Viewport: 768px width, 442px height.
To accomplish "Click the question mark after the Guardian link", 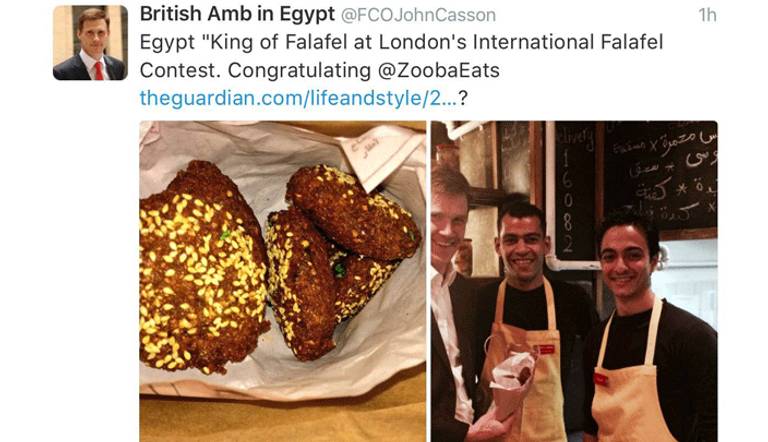I will pyautogui.click(x=463, y=98).
